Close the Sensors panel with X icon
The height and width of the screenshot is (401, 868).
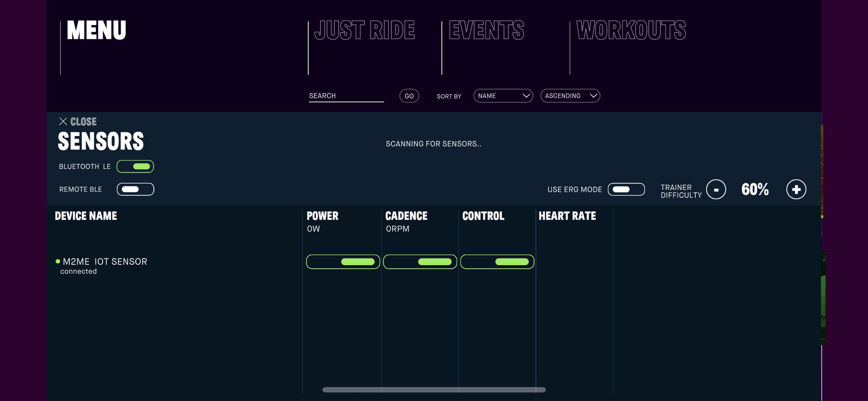click(x=63, y=122)
